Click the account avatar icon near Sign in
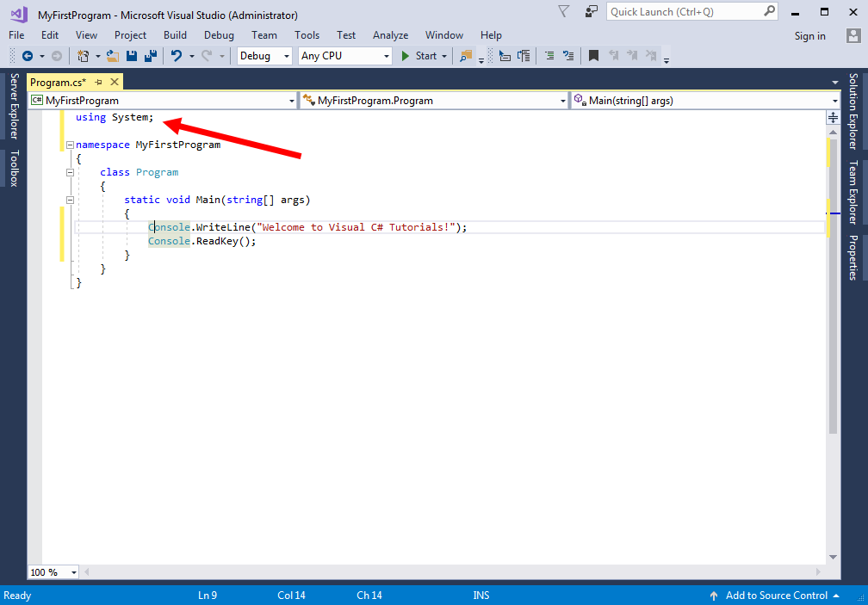The height and width of the screenshot is (605, 868). (x=853, y=36)
